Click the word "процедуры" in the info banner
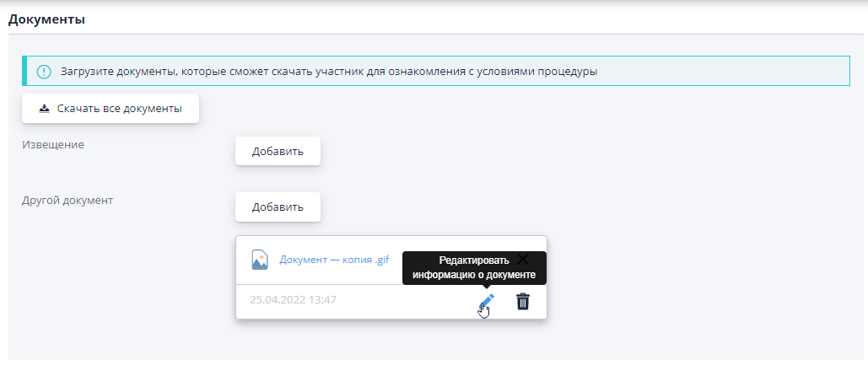The image size is (868, 365). point(570,72)
